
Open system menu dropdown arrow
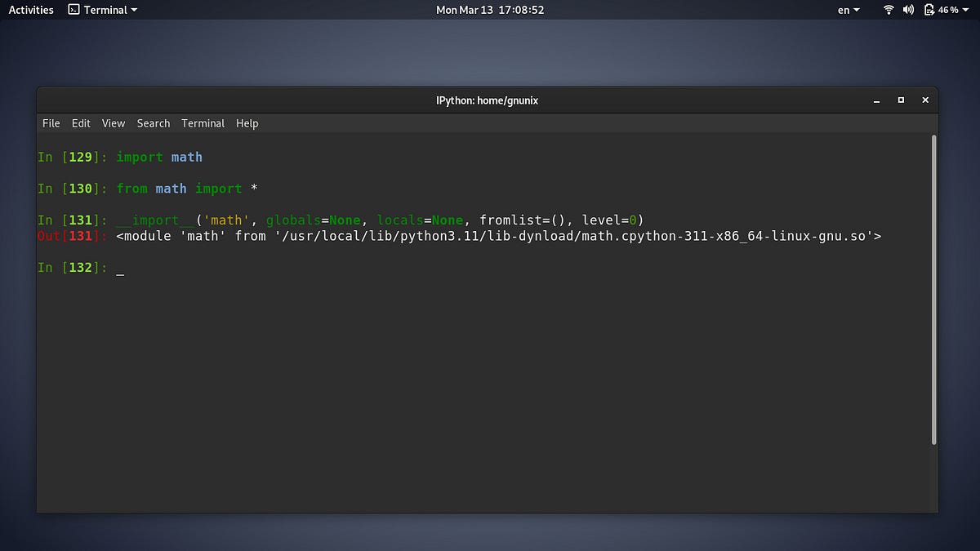click(967, 10)
